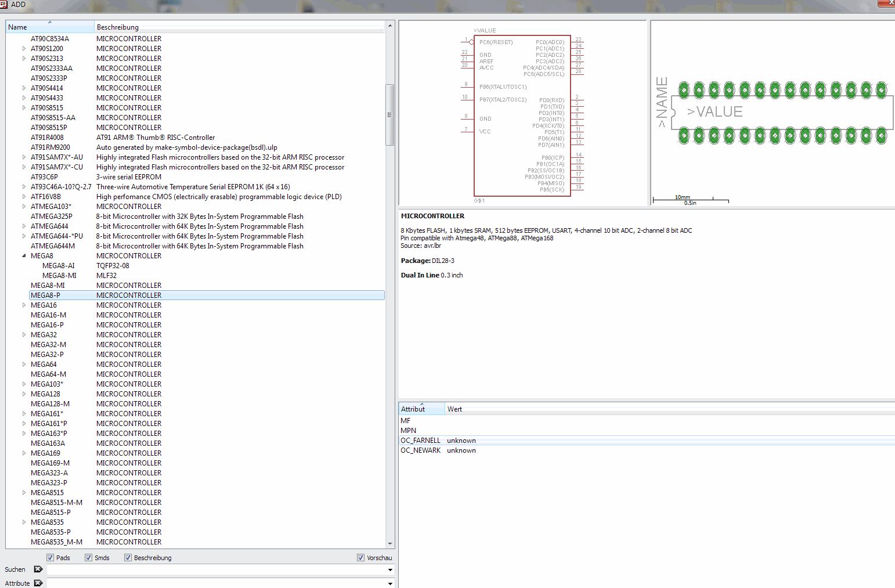Click the device list scroll-down arrow
The height and width of the screenshot is (588, 895).
pos(390,543)
